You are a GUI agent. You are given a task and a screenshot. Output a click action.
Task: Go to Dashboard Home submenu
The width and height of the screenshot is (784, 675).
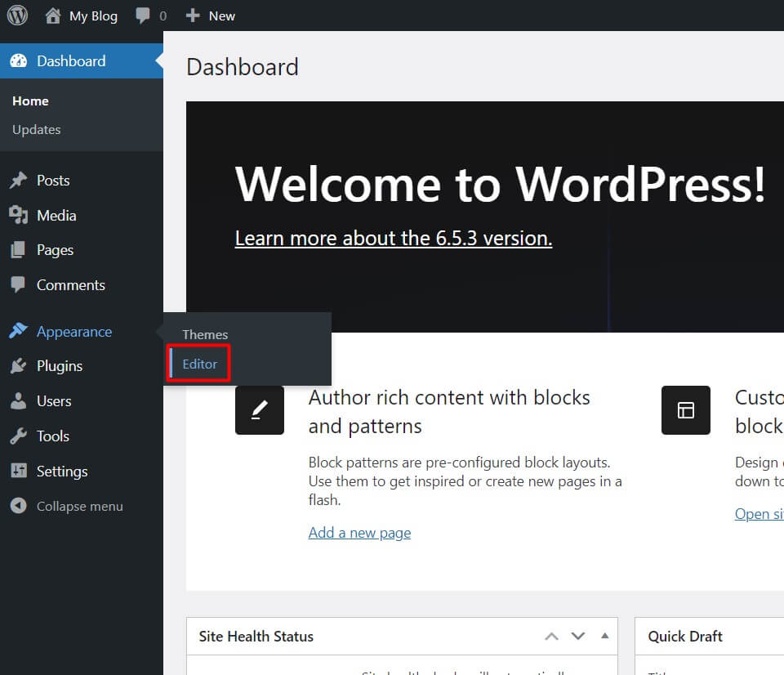pos(30,101)
